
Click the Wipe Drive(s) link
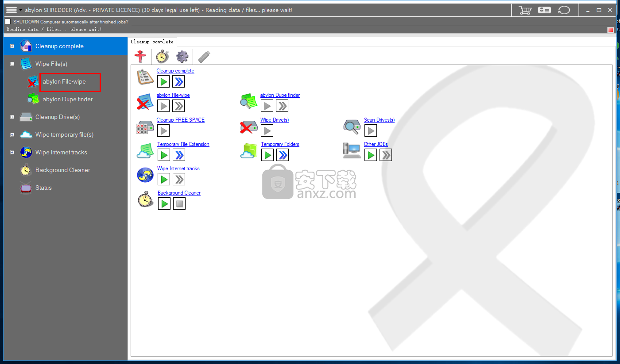(x=275, y=120)
